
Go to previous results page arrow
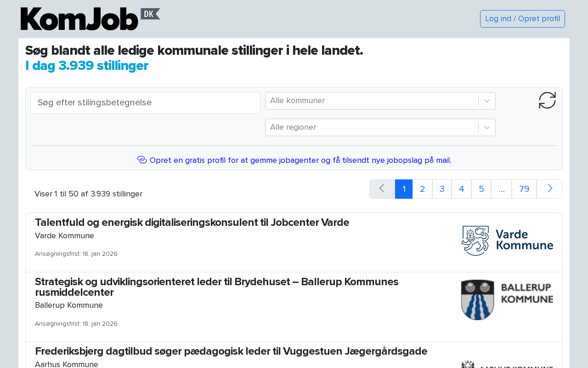[x=382, y=189]
